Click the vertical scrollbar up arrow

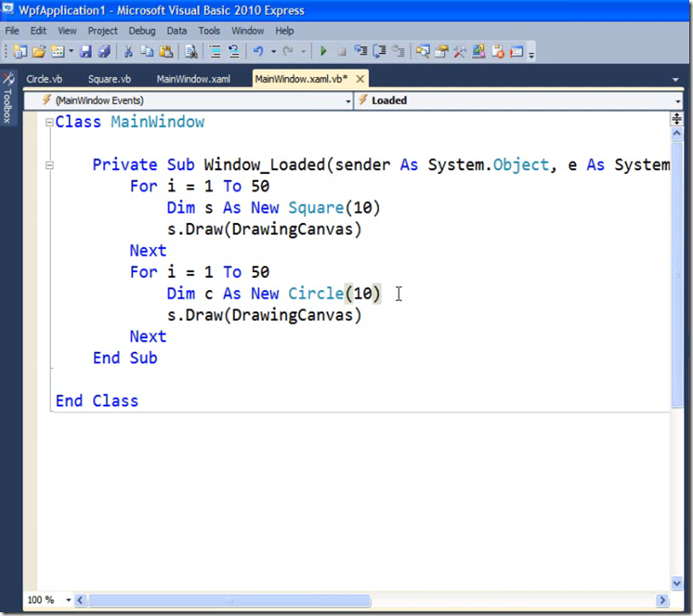[x=676, y=133]
